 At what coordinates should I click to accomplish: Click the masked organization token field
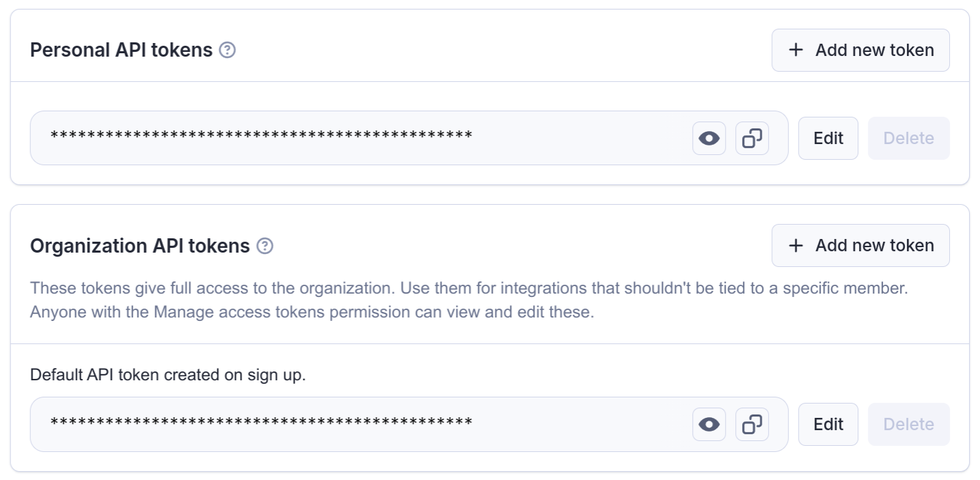click(342, 424)
